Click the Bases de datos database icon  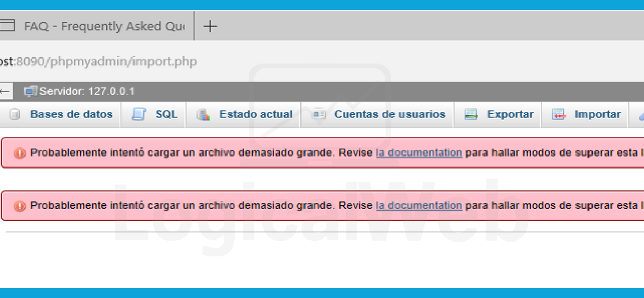tap(15, 114)
